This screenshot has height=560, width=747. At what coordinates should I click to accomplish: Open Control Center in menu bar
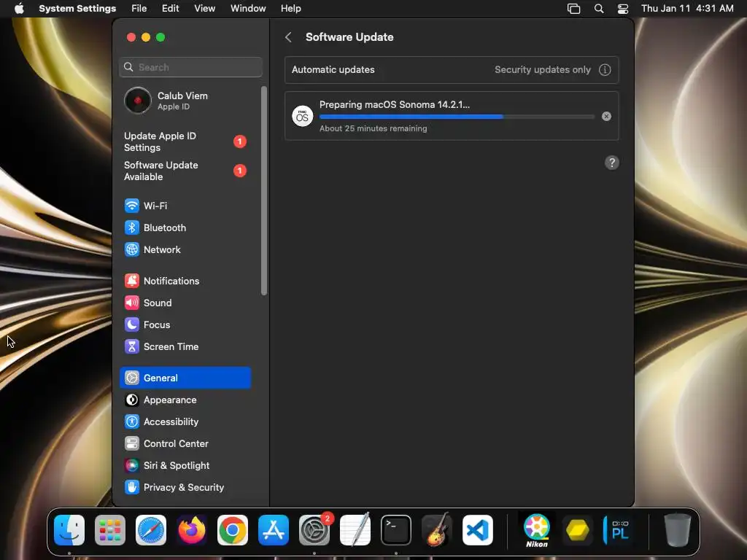[x=623, y=9]
